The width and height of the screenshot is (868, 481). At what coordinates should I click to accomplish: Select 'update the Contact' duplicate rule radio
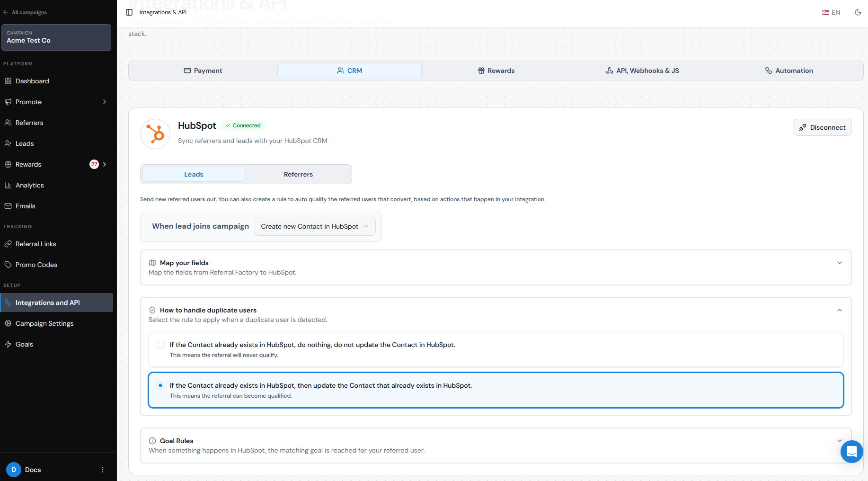[x=160, y=385]
